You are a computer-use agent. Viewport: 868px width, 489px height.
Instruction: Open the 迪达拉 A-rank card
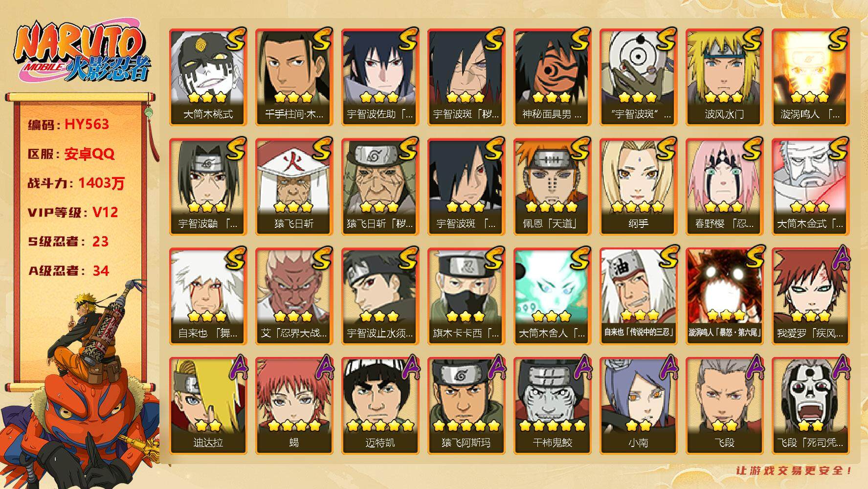tap(208, 406)
